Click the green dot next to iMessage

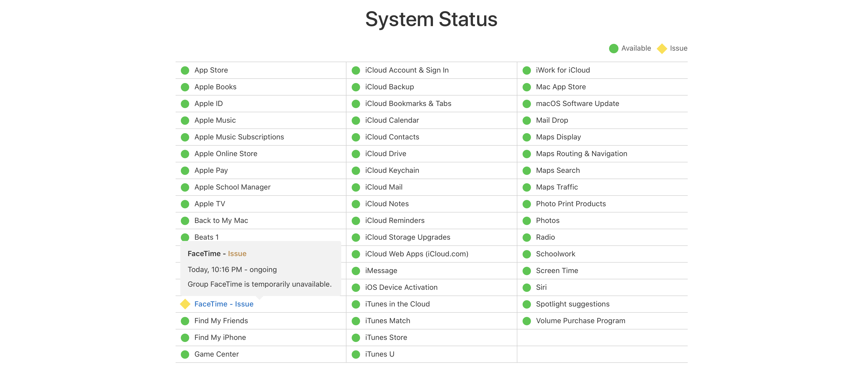(x=356, y=271)
